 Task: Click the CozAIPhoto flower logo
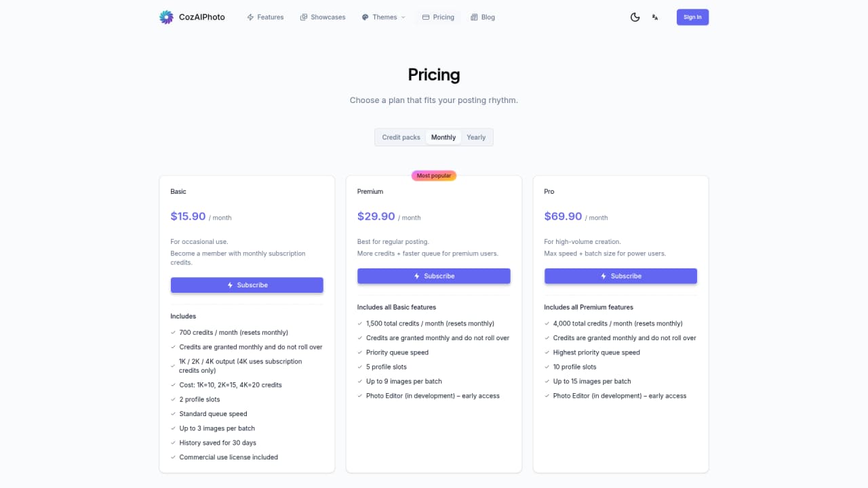tap(166, 17)
